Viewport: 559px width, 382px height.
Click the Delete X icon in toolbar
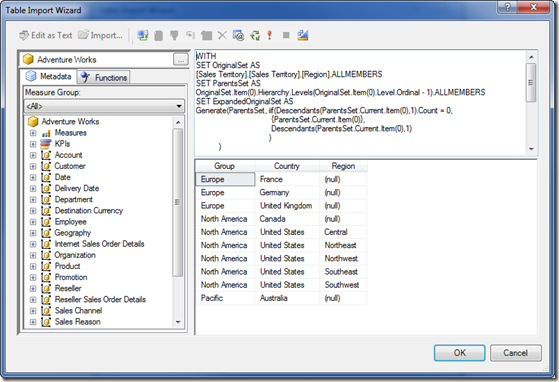point(222,35)
